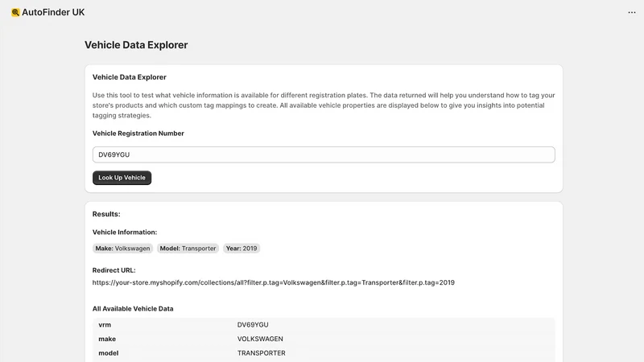Click the 'Redirect URL:' label
644x362 pixels.
pos(114,270)
